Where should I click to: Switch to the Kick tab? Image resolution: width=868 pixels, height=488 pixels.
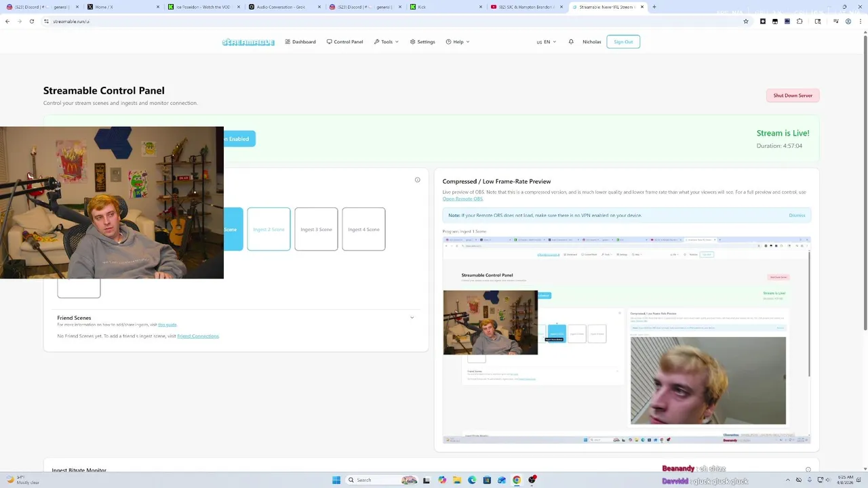(445, 7)
